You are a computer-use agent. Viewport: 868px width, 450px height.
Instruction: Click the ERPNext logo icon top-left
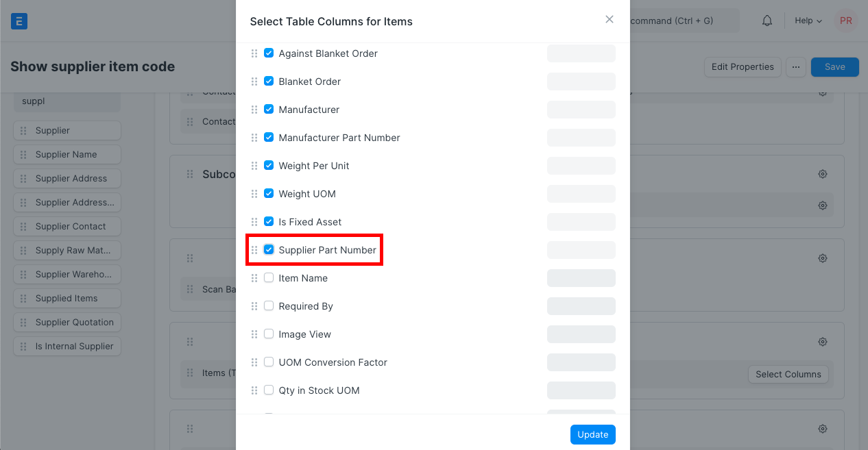[x=19, y=21]
